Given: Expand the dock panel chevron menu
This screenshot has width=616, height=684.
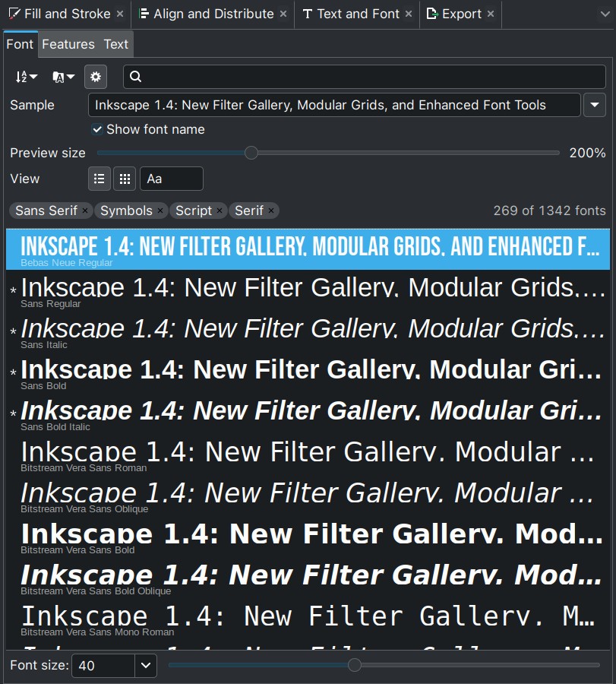Looking at the screenshot, I should click(x=605, y=14).
